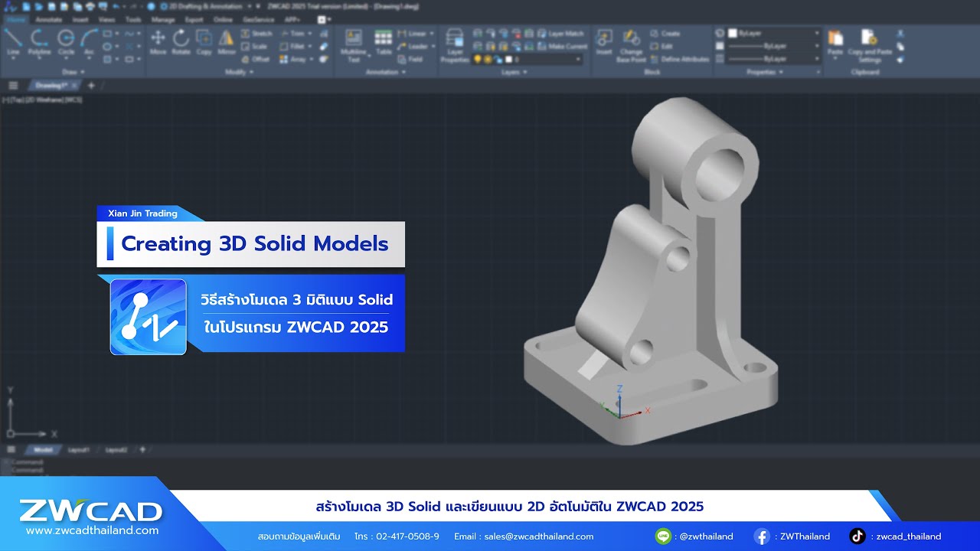Click the Stretch tool
Viewport: 980px width, 551px height.
256,34
